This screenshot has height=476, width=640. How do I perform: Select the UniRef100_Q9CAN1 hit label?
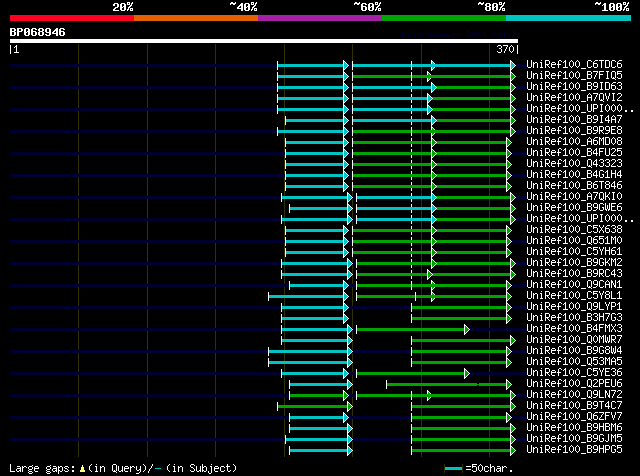coord(574,285)
